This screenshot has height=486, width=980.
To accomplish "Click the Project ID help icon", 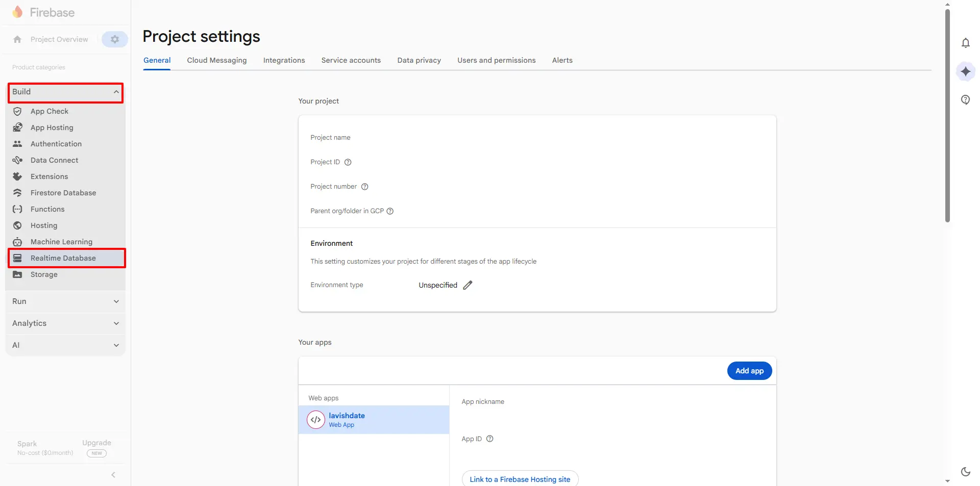I will point(348,162).
